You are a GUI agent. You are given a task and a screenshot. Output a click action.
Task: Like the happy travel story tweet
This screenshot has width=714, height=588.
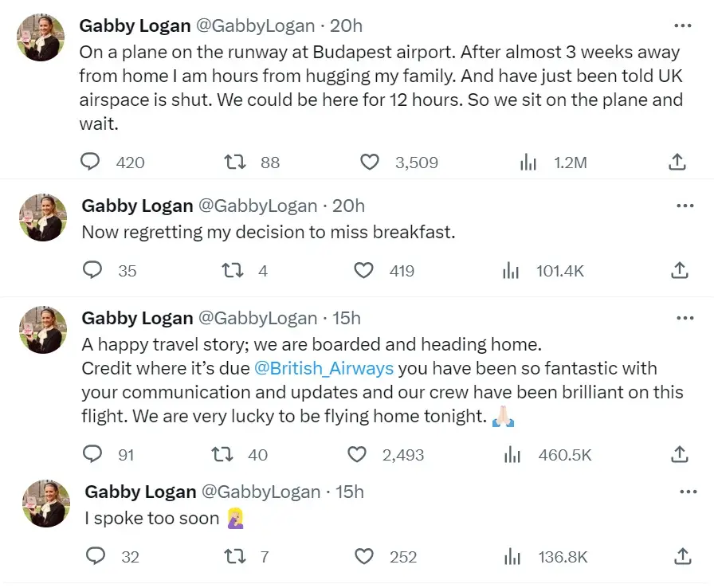tap(357, 454)
